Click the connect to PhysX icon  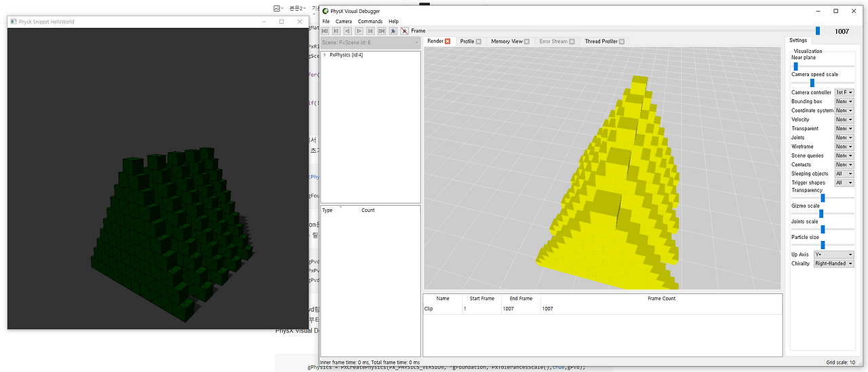(393, 31)
